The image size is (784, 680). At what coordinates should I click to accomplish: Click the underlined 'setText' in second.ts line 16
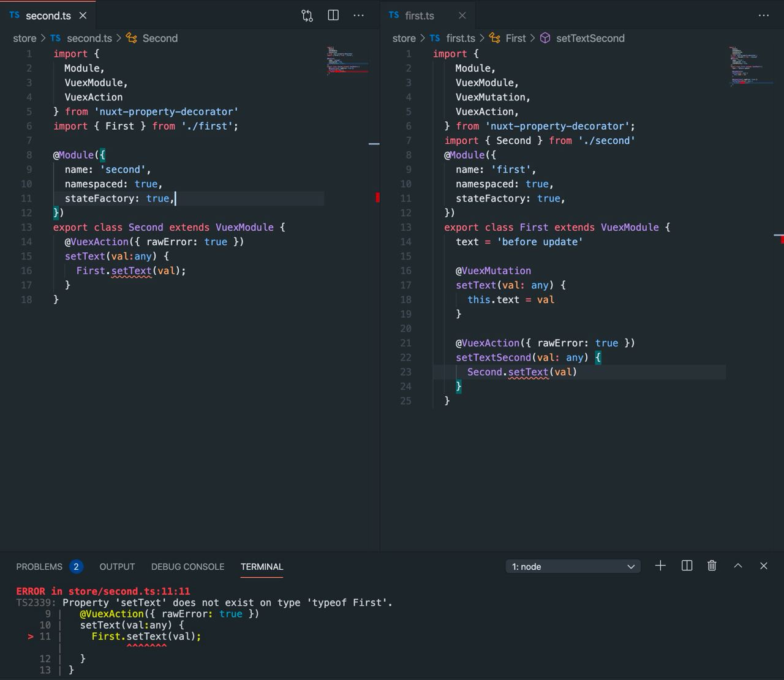[131, 271]
